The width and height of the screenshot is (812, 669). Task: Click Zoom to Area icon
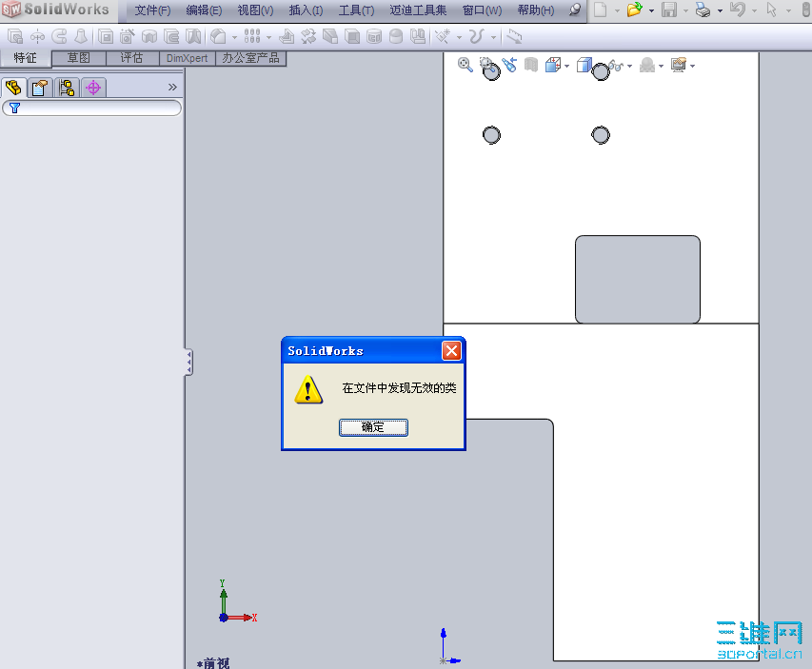coord(486,65)
